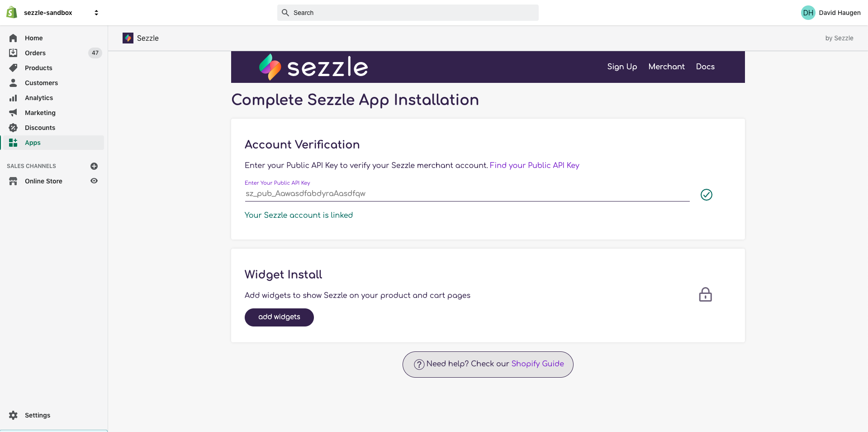
Task: Open the Analytics bar chart icon
Action: coord(13,98)
